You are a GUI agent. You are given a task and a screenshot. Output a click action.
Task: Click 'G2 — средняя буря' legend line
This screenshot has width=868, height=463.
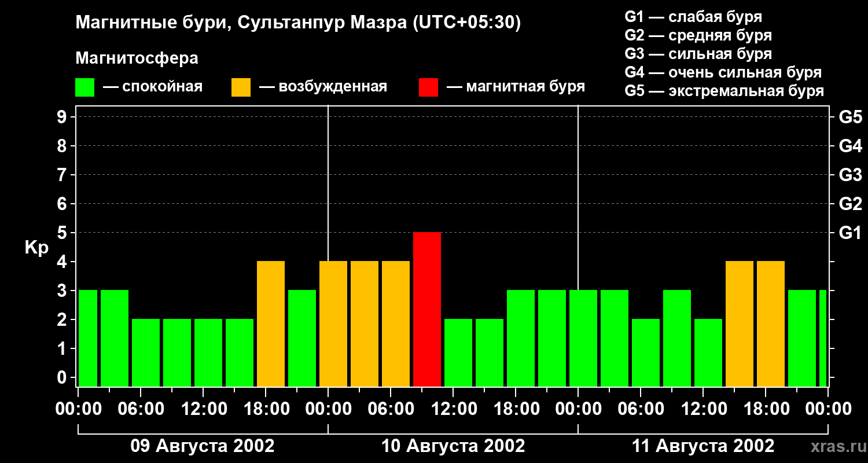[x=698, y=35]
